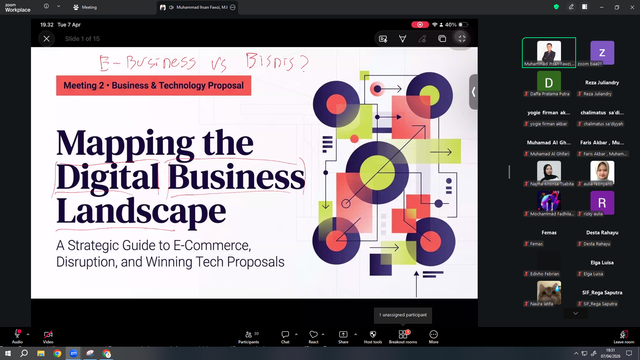Select Muhammad Ihsan Fawzi video thumbnail
Image resolution: width=640 pixels, height=360 pixels.
tap(549, 52)
